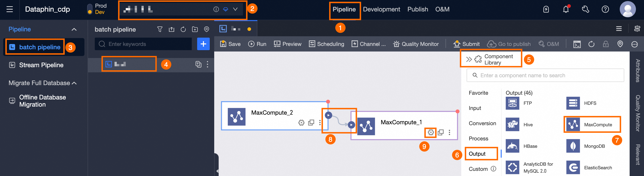
Task: Open the project selector dropdown
Action: point(235,9)
